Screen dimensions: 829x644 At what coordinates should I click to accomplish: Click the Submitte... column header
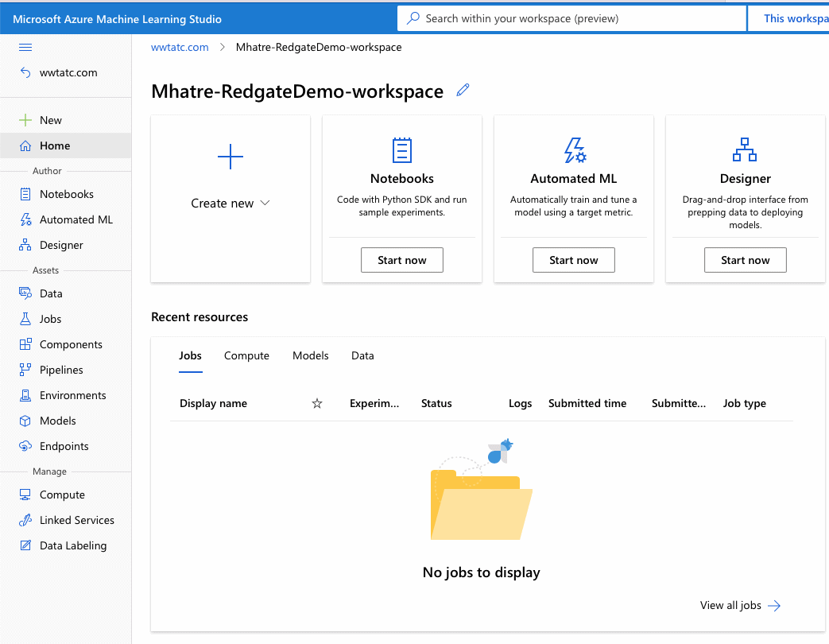pos(679,403)
